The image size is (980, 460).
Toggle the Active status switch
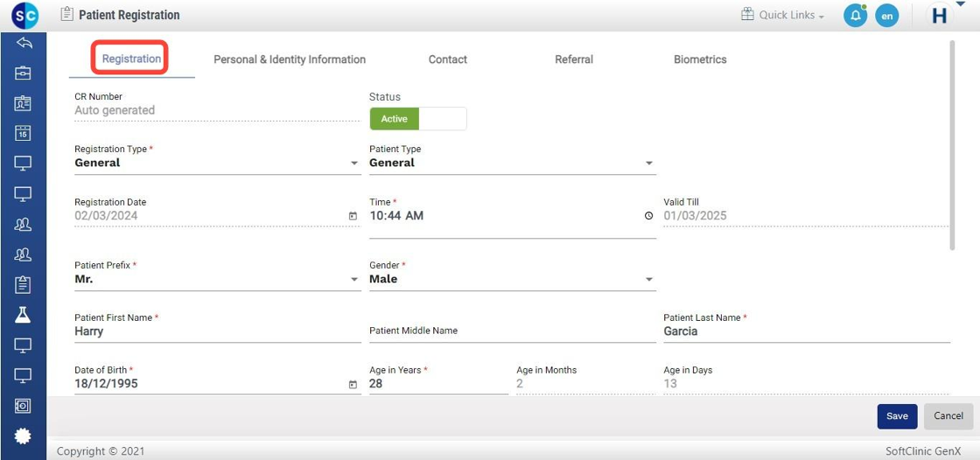tap(418, 119)
